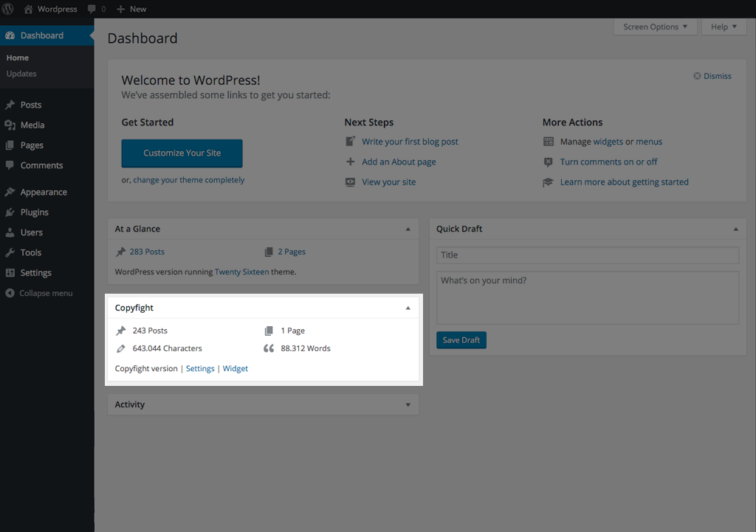Click the widgets icon beside Manage widgets

click(x=549, y=142)
